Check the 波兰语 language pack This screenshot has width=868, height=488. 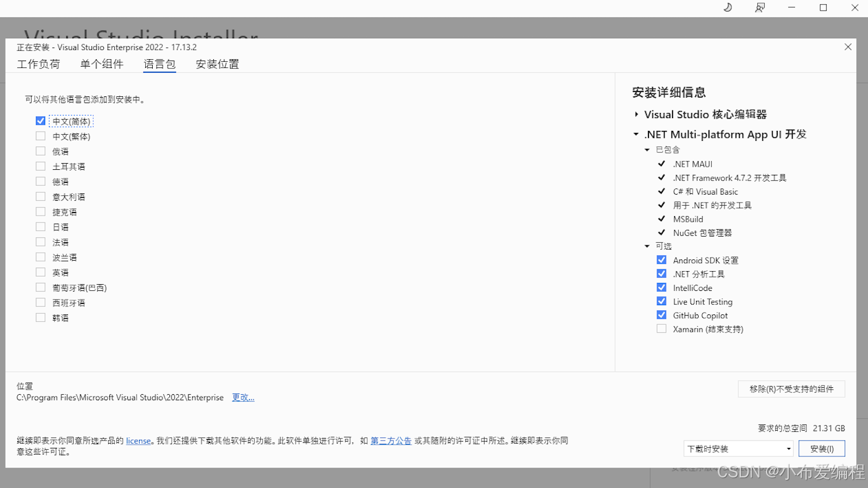41,257
